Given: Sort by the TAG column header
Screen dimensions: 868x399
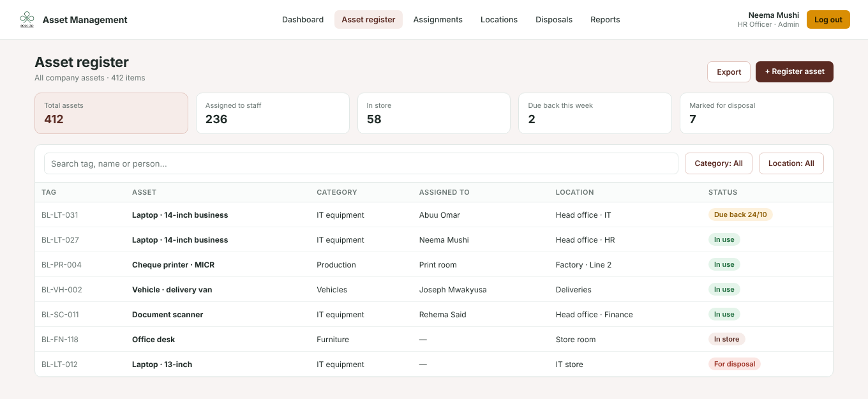Looking at the screenshot, I should tap(49, 192).
